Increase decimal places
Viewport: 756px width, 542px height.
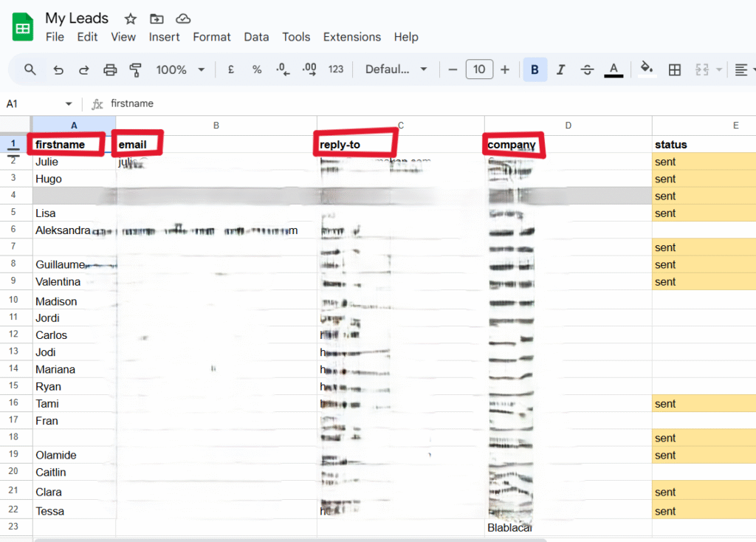pos(309,69)
